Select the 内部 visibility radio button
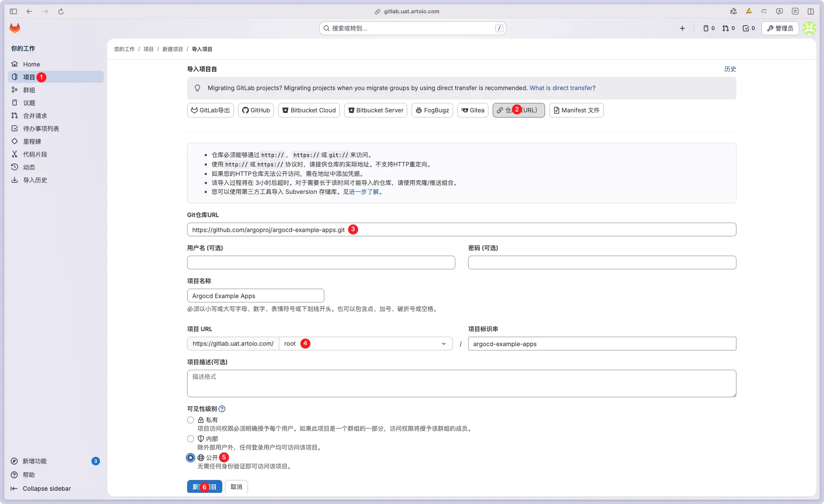This screenshot has height=504, width=824. (191, 439)
